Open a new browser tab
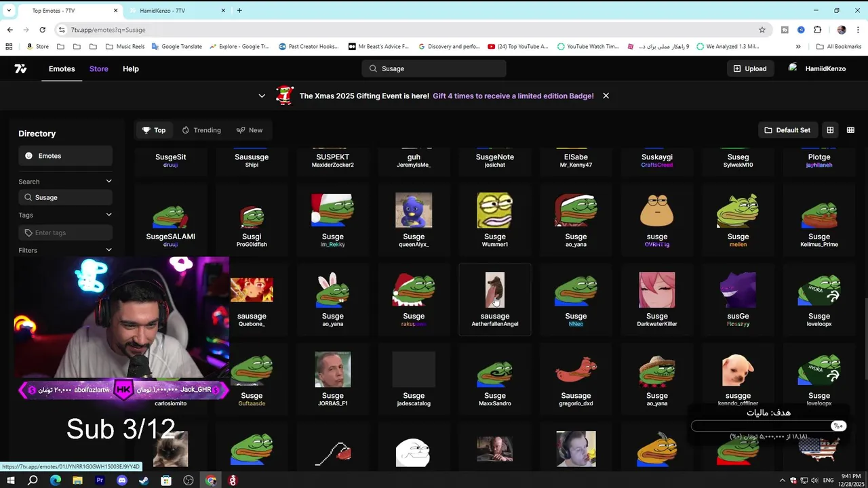The height and width of the screenshot is (488, 868). (239, 10)
